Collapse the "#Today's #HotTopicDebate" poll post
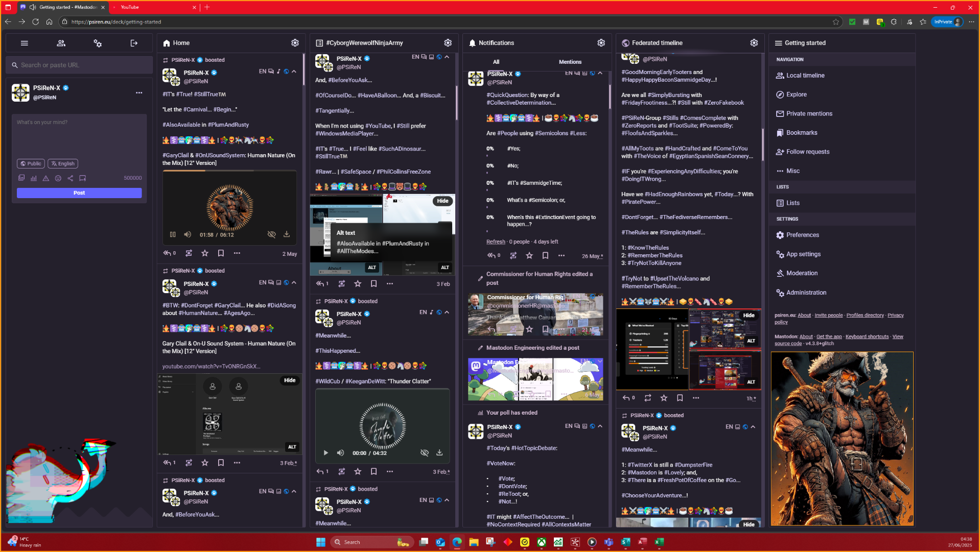The image size is (980, 552). pos(600,426)
